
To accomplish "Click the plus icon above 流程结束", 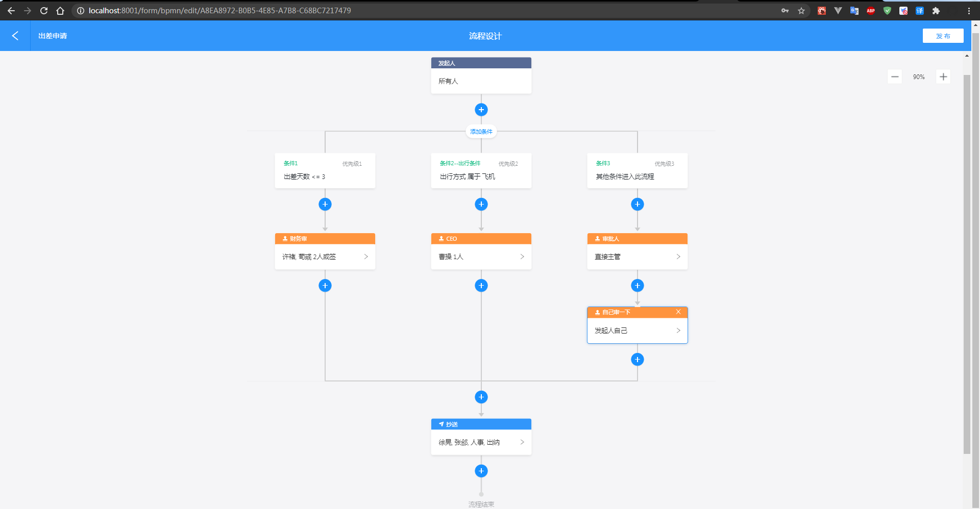I will coord(481,470).
